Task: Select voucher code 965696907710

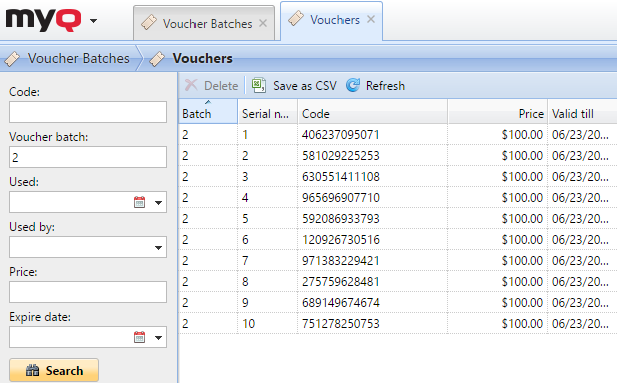Action: coord(340,198)
